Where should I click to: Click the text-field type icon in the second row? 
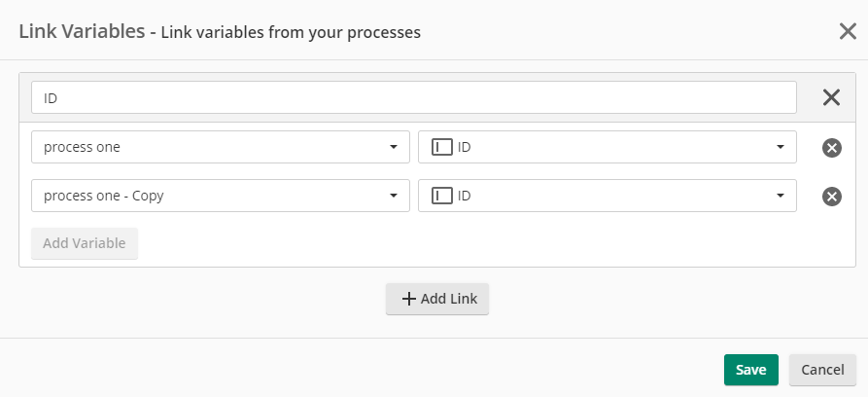441,196
